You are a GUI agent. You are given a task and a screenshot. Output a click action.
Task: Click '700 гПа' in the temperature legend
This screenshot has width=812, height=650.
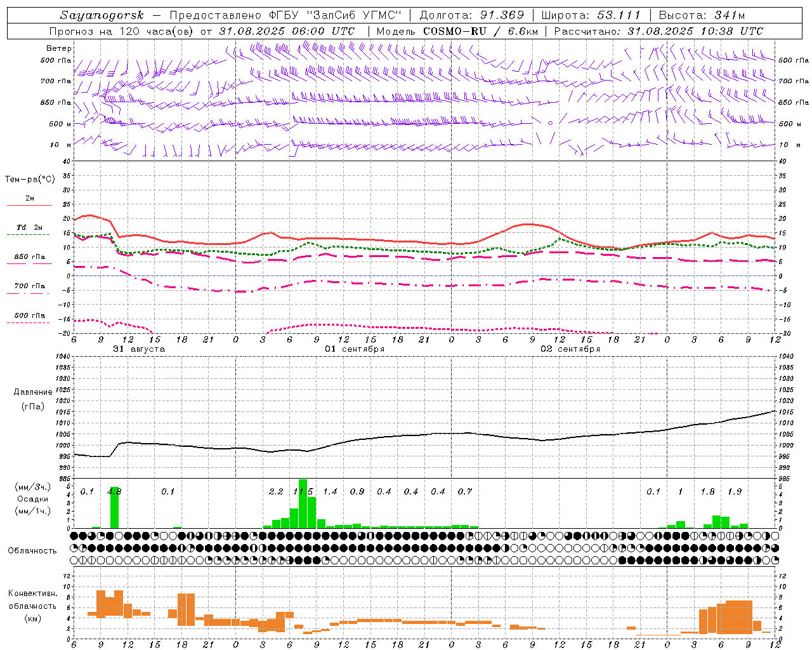29,286
